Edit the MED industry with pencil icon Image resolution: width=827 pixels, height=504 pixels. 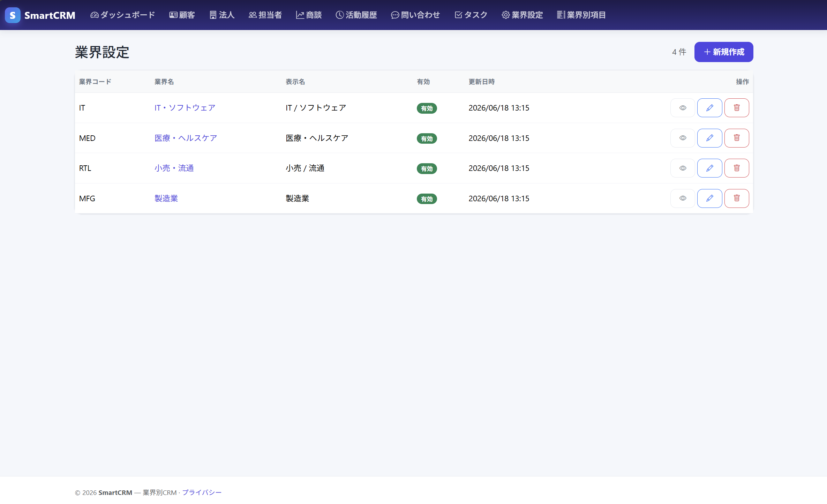(709, 138)
